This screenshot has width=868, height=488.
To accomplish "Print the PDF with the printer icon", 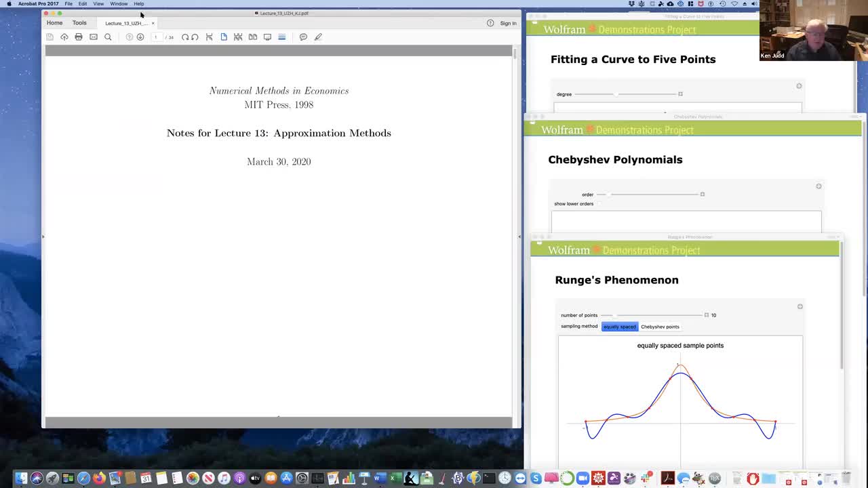I will [x=79, y=37].
